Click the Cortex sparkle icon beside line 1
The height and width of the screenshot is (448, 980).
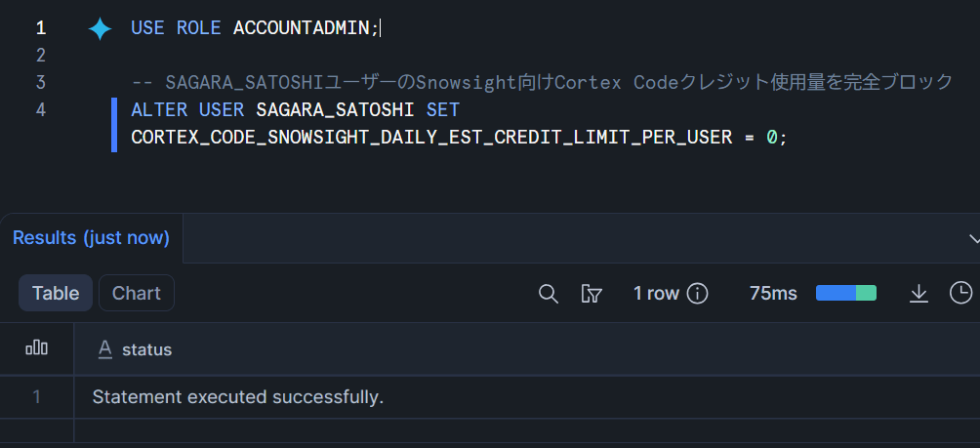pos(100,28)
